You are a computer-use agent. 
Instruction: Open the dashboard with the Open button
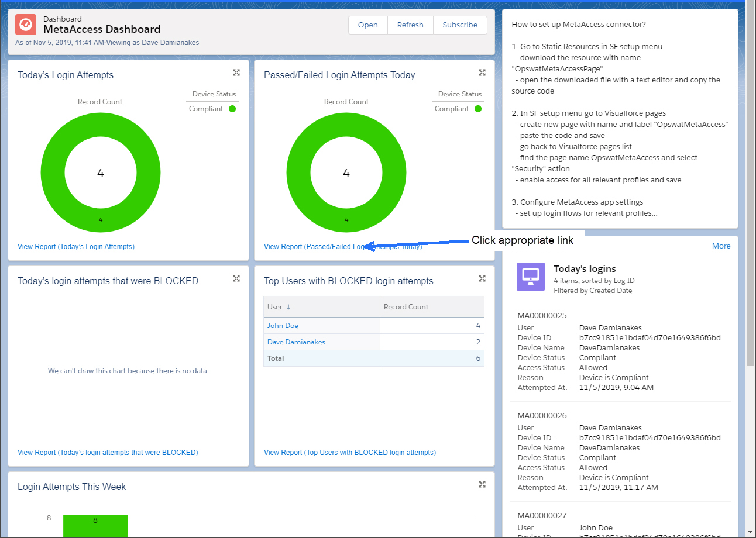pyautogui.click(x=368, y=25)
